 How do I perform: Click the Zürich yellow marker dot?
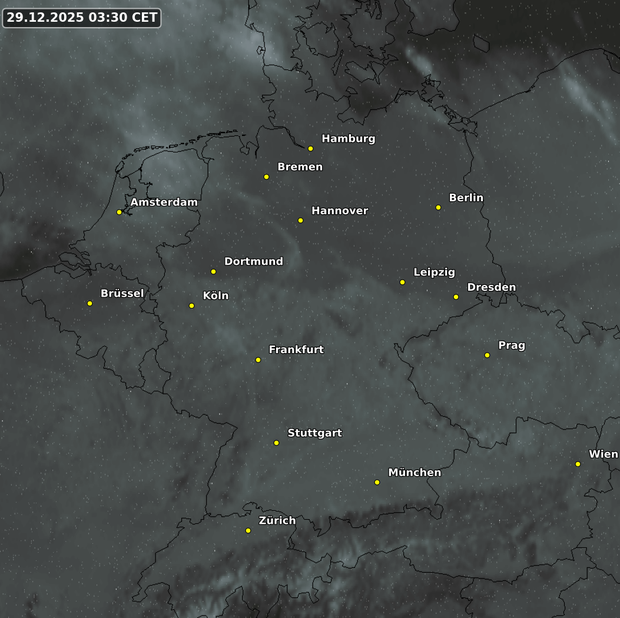pyautogui.click(x=248, y=531)
